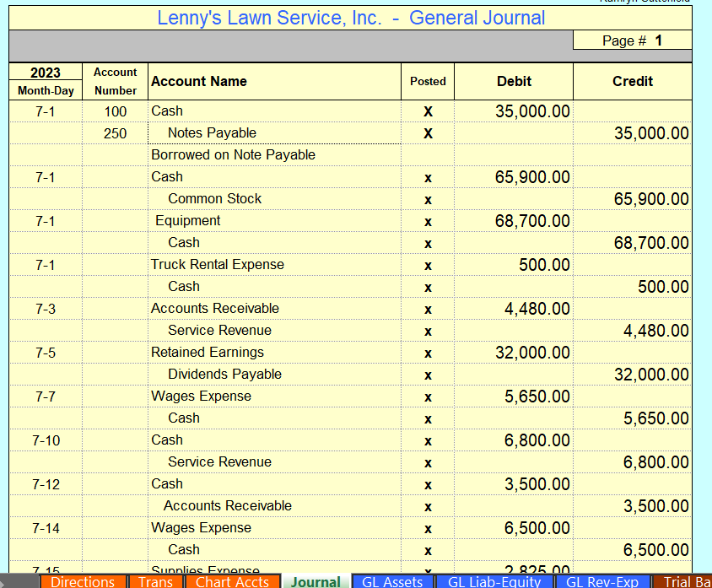
Task: Select the Account Number cell showing 100
Action: pos(115,111)
